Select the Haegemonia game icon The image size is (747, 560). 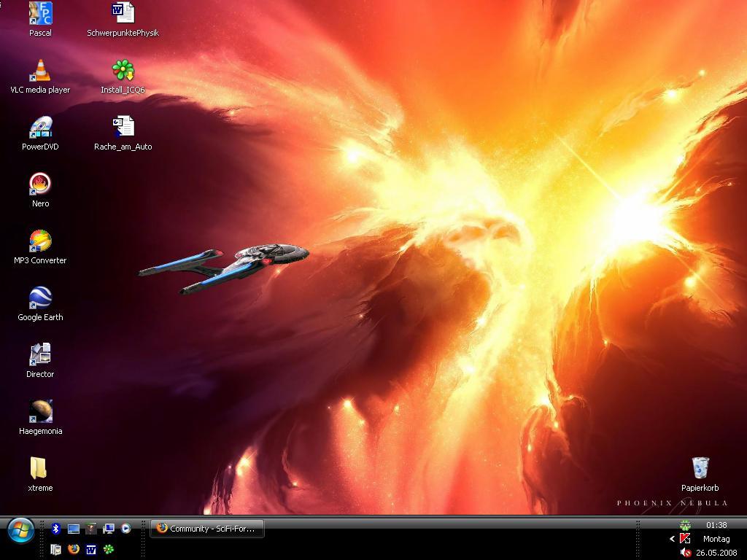click(40, 412)
